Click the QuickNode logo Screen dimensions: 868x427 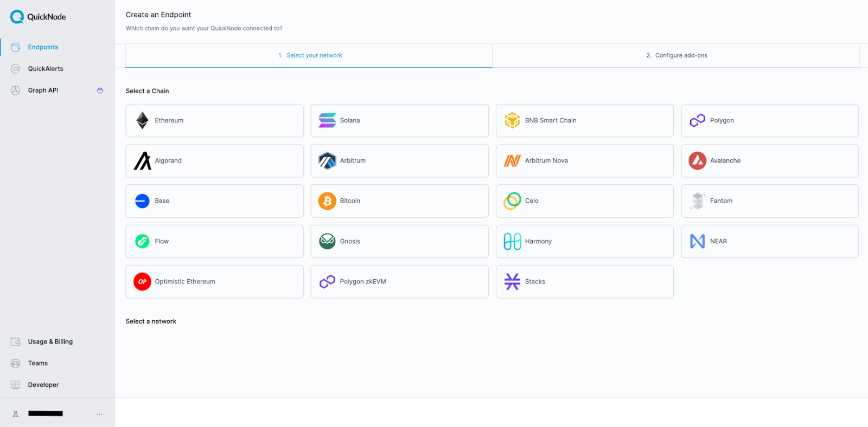point(38,17)
